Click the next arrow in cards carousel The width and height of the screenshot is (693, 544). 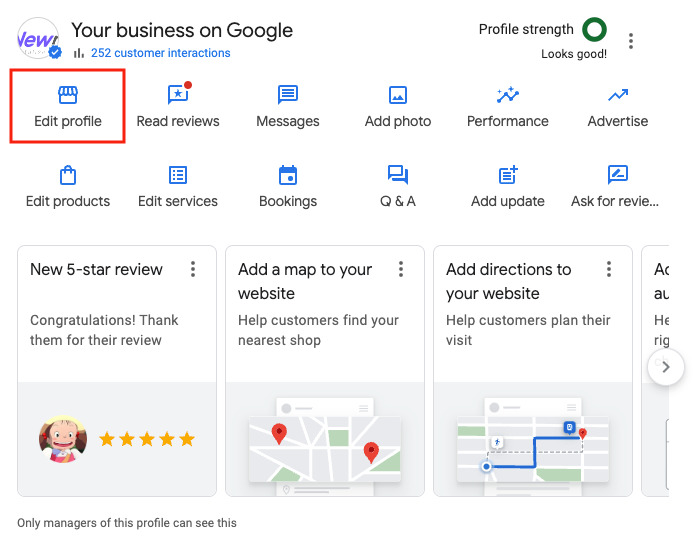coord(666,367)
